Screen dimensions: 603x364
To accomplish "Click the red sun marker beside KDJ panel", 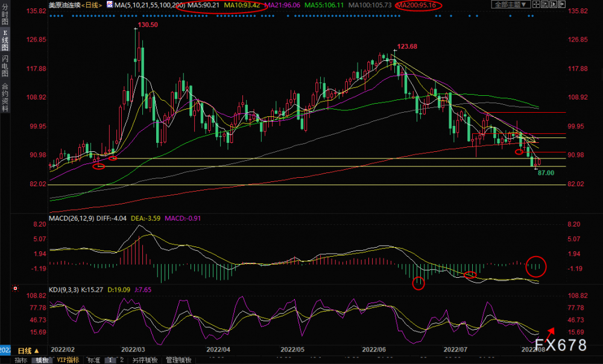I will click(16, 288).
